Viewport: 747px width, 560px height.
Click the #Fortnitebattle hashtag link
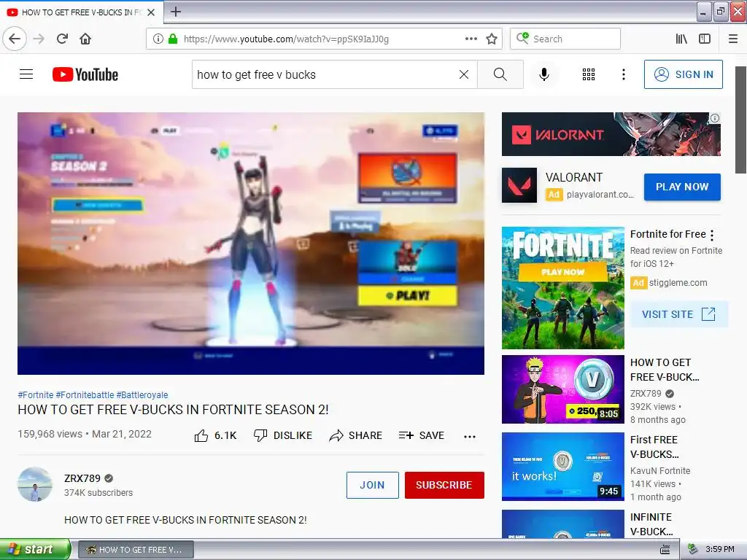tap(85, 394)
